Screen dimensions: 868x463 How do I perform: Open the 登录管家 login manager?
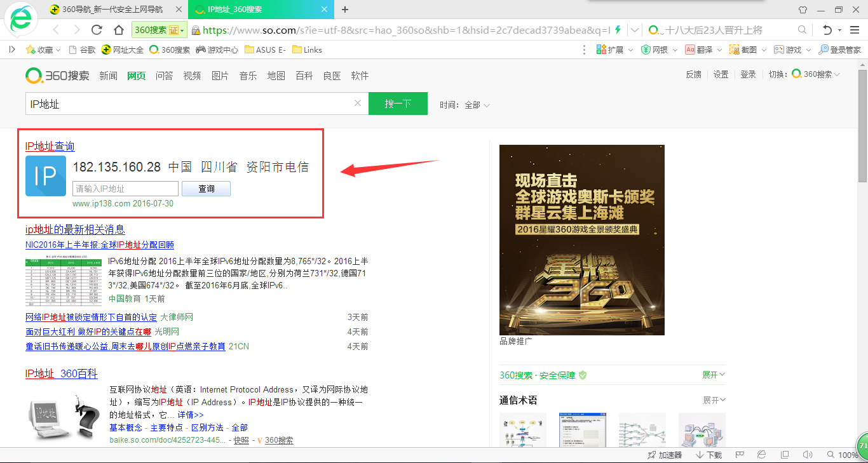point(839,50)
